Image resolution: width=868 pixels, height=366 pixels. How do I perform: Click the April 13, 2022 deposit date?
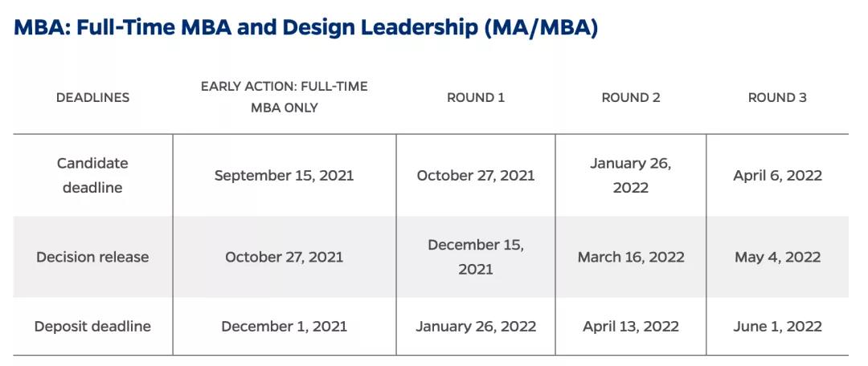pyautogui.click(x=631, y=326)
